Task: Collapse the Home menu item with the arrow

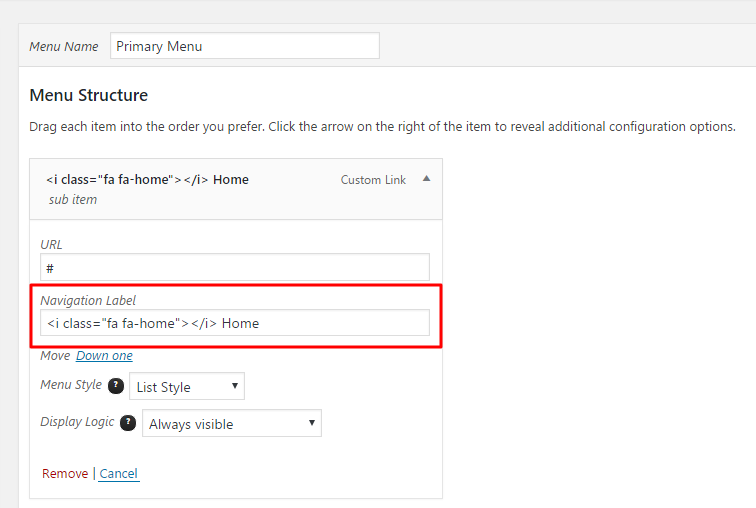Action: coord(427,179)
